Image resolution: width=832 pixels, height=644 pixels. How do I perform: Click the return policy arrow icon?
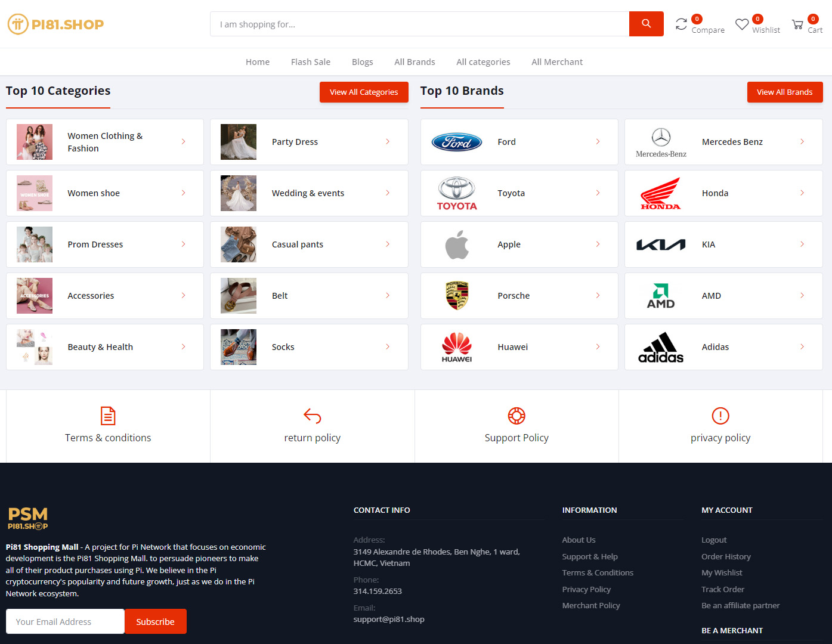313,416
